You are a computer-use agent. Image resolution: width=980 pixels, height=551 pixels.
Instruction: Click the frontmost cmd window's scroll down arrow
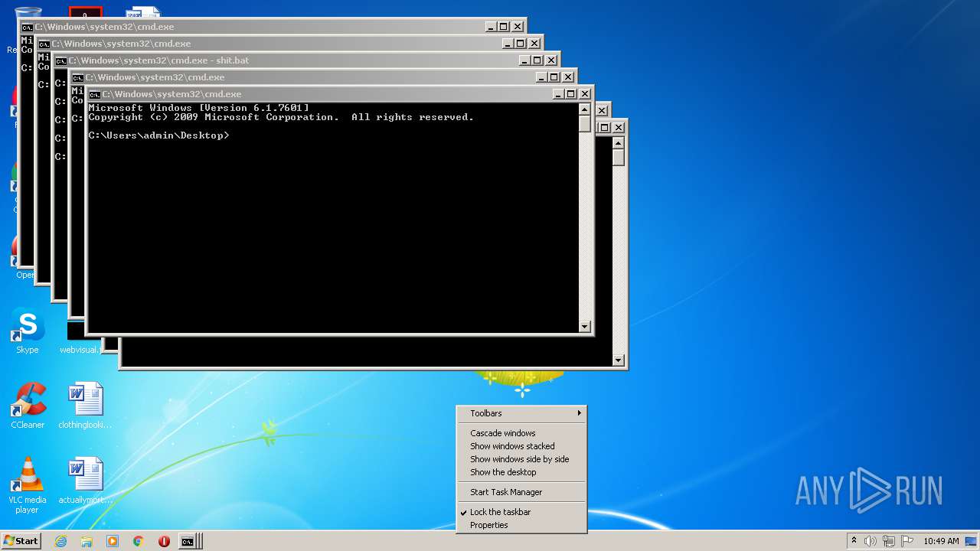(x=585, y=327)
